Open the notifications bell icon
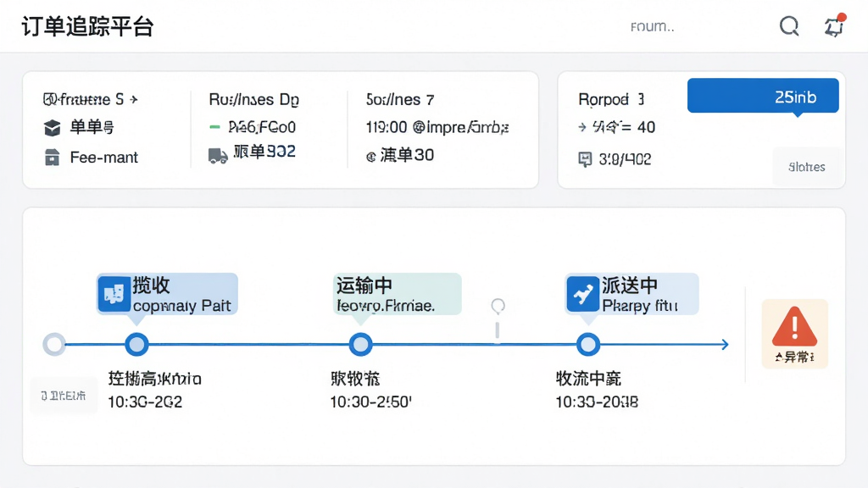The height and width of the screenshot is (488, 868). pyautogui.click(x=834, y=25)
